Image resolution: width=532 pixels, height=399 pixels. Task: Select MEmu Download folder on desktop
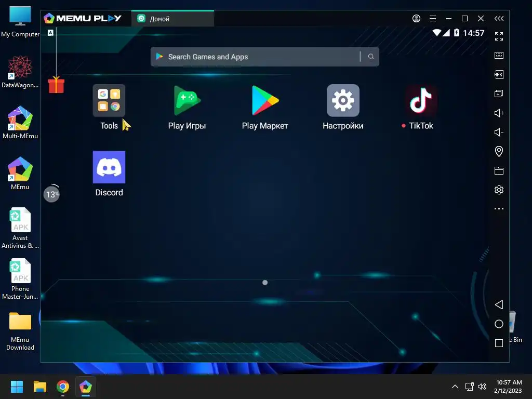[20, 331]
